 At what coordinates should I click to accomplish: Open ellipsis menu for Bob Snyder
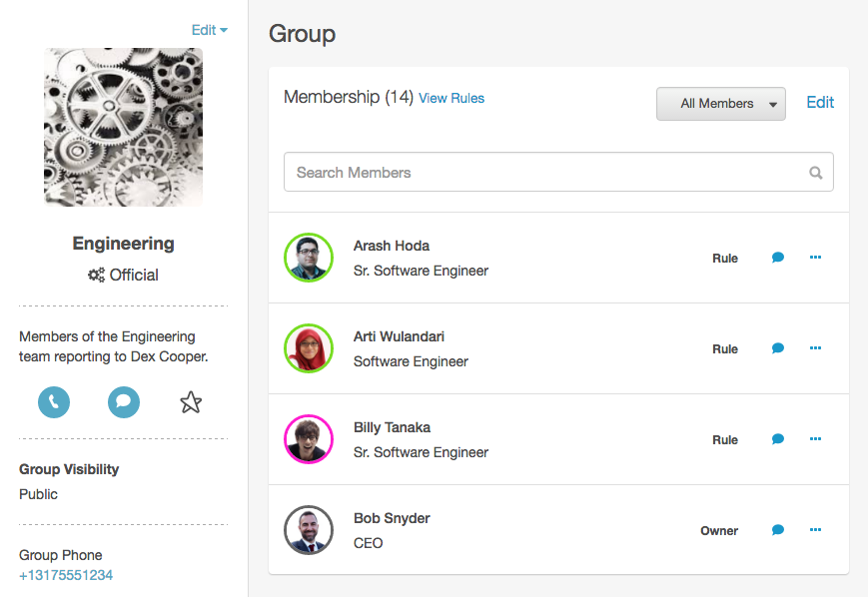point(815,530)
